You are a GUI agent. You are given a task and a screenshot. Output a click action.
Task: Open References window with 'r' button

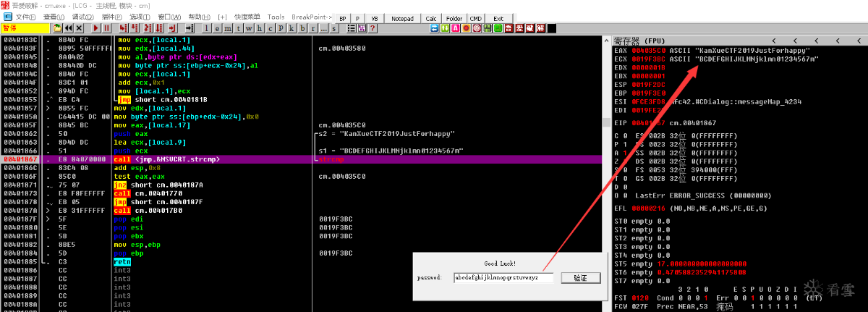[312, 28]
